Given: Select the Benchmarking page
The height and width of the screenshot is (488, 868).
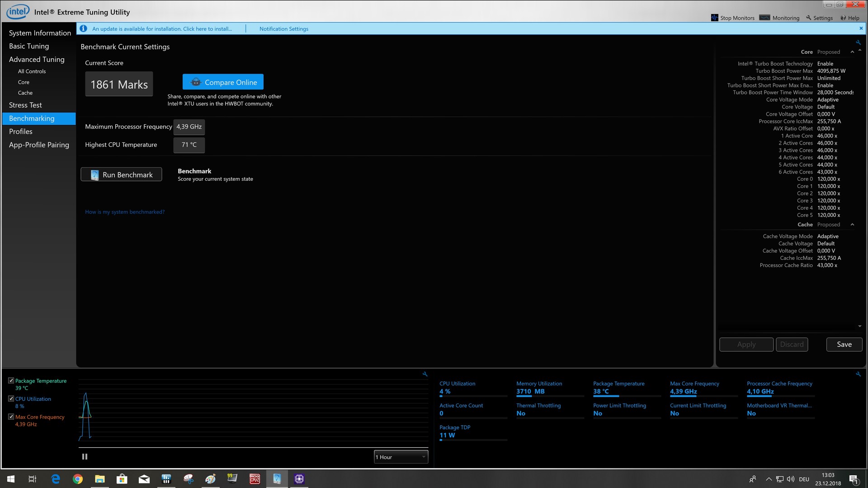Looking at the screenshot, I should pos(39,118).
